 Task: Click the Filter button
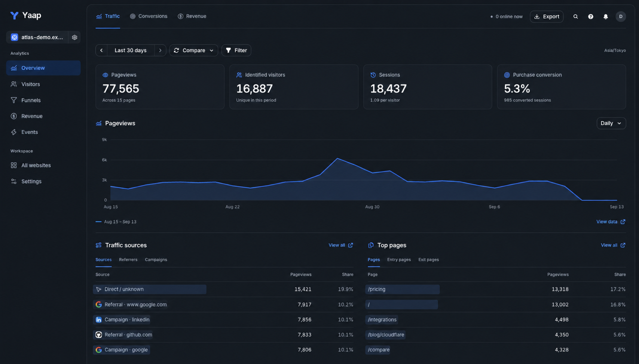[x=236, y=50]
